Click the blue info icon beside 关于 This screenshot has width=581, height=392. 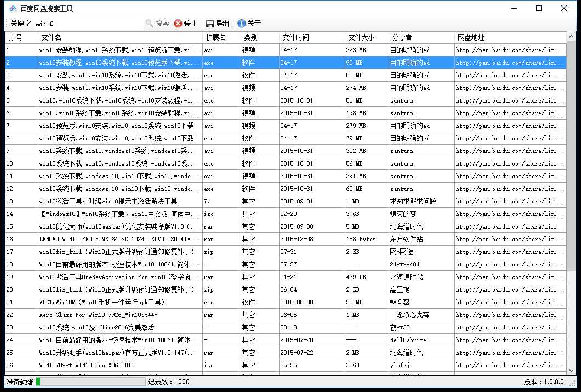[241, 24]
